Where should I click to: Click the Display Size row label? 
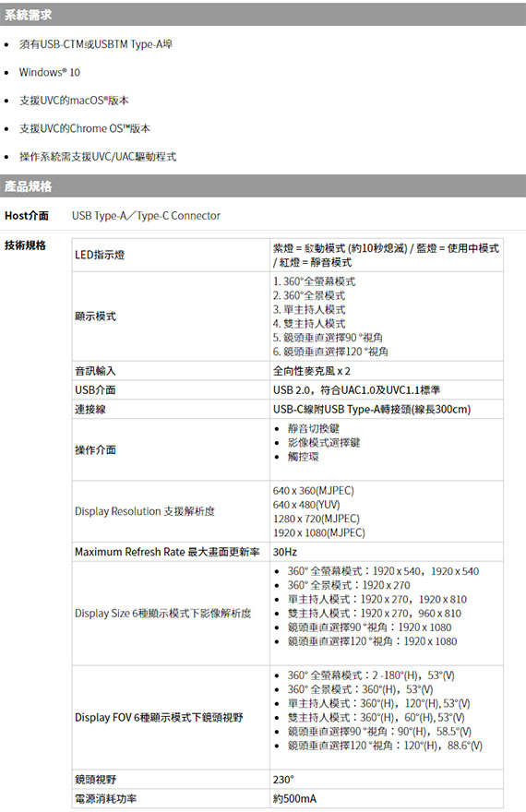coord(163,613)
